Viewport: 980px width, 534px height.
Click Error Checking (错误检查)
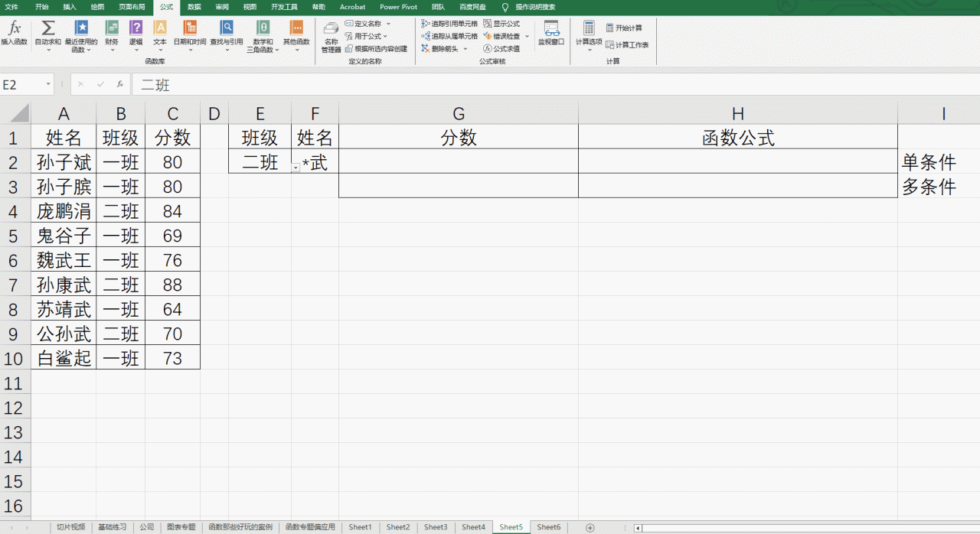pyautogui.click(x=501, y=36)
